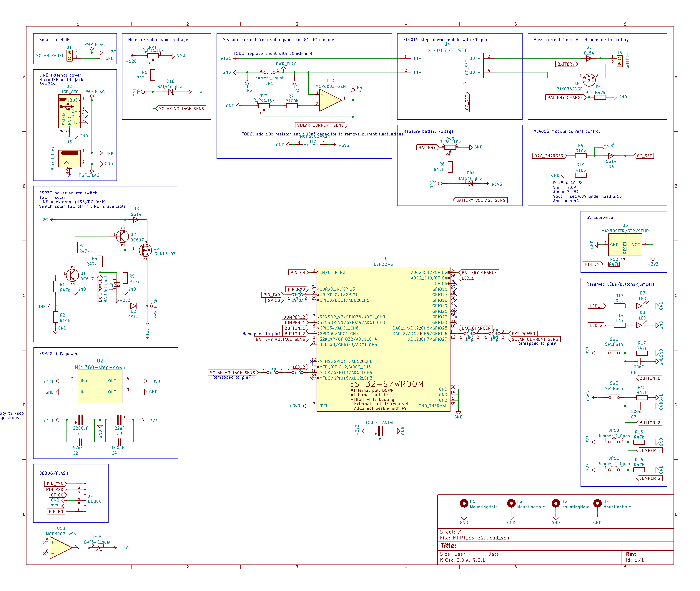
Task: Select transistor Q1 BC817
Action: 72,275
